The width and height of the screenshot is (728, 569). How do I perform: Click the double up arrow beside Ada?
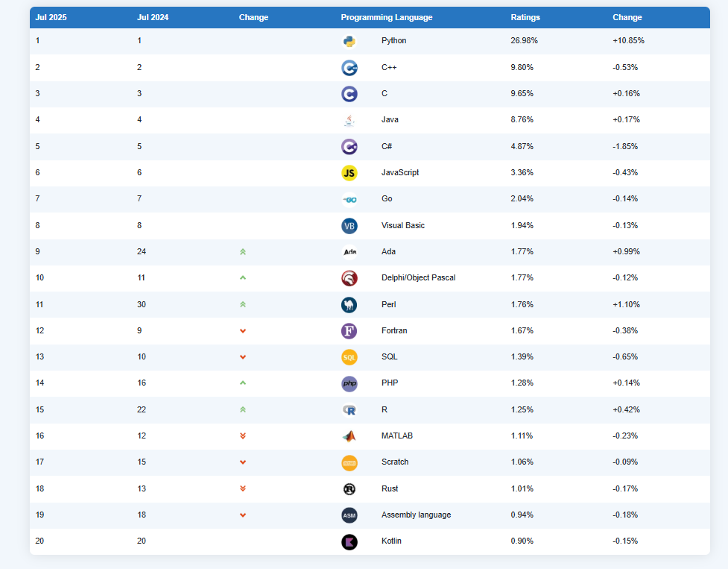[x=243, y=252]
